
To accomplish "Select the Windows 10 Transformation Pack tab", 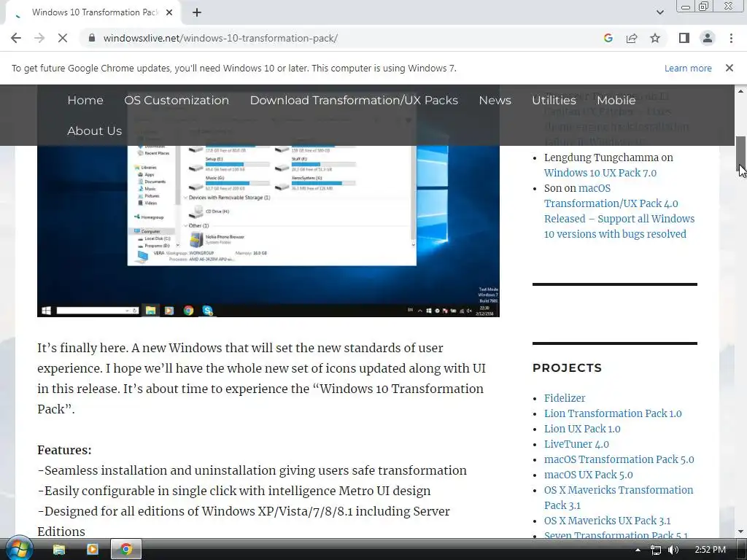I will point(93,12).
